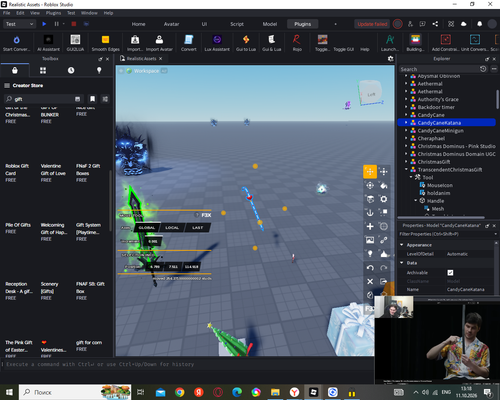The height and width of the screenshot is (400, 500).
Task: Select MouseIcon in Explorer tree
Action: [440, 185]
